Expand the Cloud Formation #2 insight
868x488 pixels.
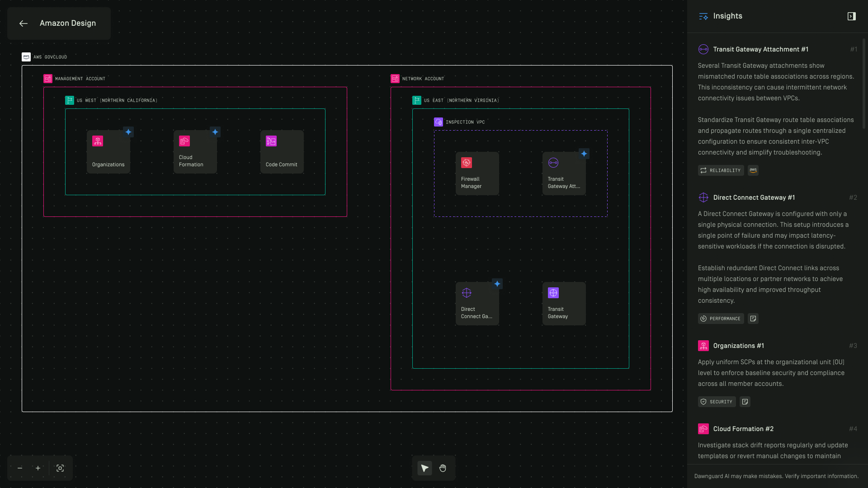(x=743, y=429)
